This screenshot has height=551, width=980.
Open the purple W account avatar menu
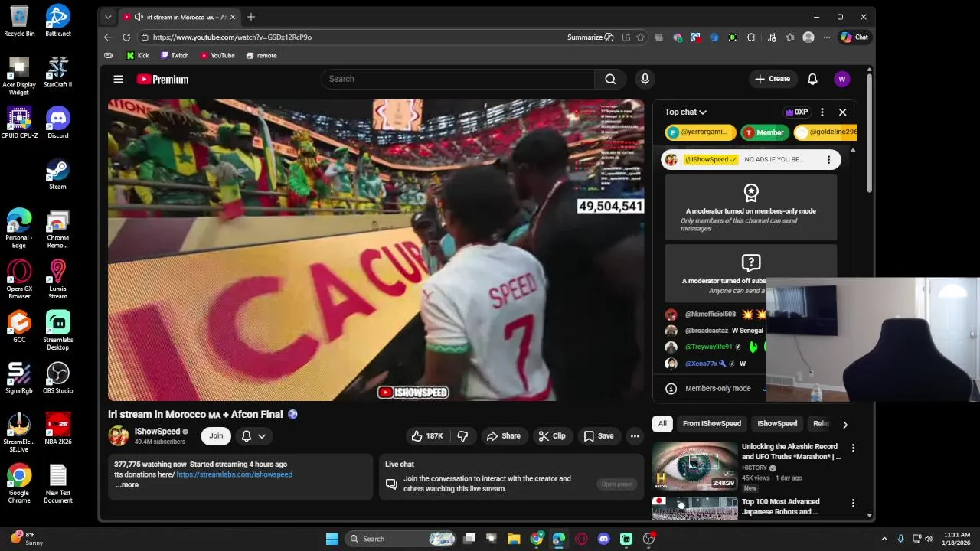coord(842,79)
